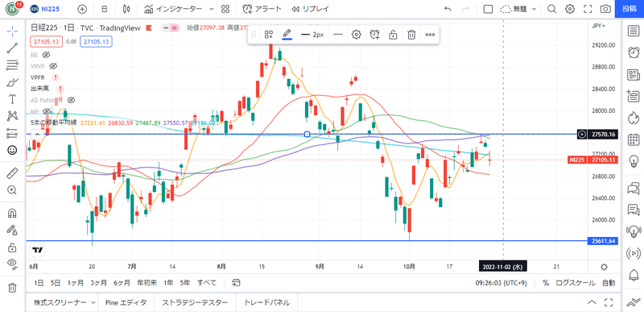Take a chart snapshot with camera
This screenshot has height=312, width=644.
605,9
